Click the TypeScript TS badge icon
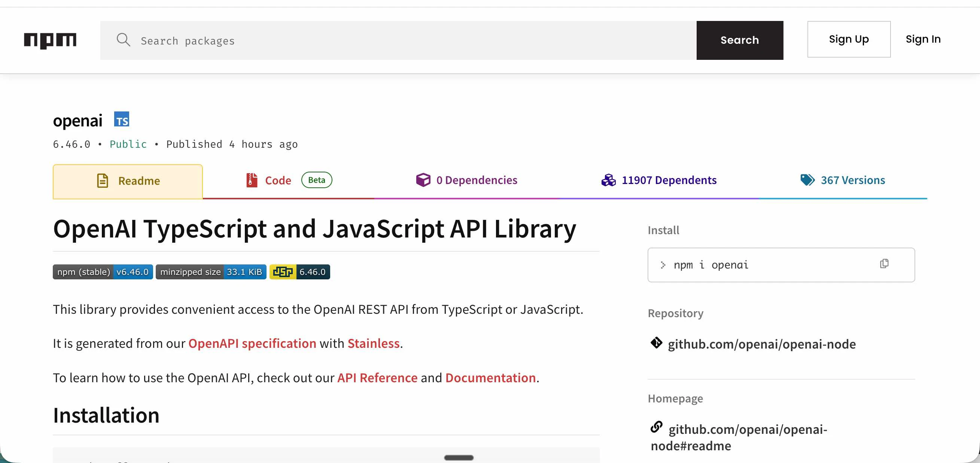Image resolution: width=980 pixels, height=463 pixels. coord(122,119)
